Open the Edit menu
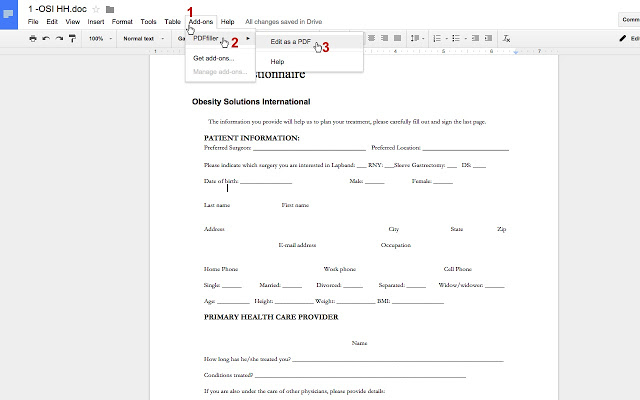Image resolution: width=640 pixels, height=400 pixels. [x=52, y=22]
